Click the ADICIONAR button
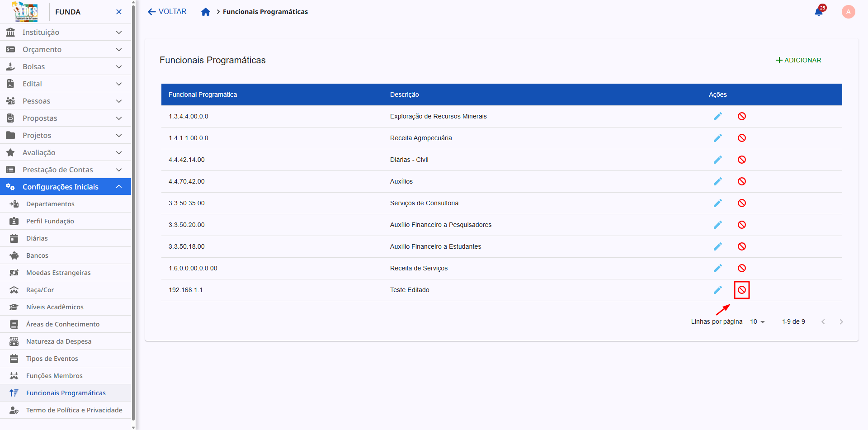This screenshot has height=430, width=868. pos(798,60)
